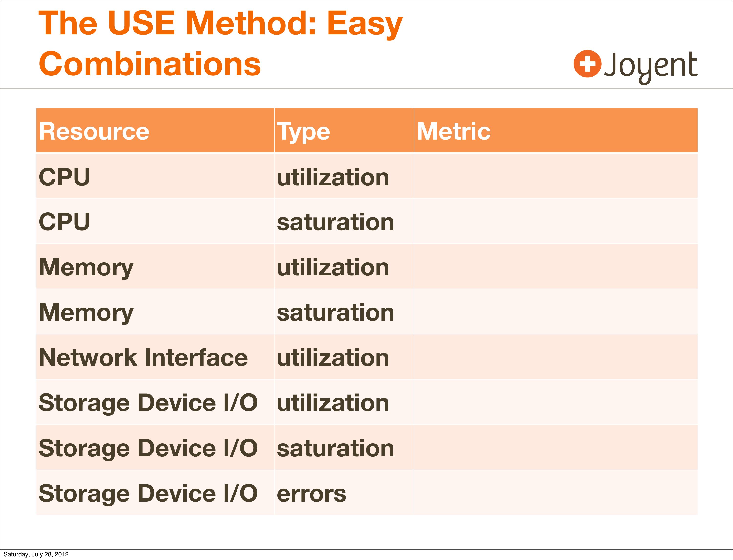Click the empty Metric cell for Network Interface

click(555, 357)
